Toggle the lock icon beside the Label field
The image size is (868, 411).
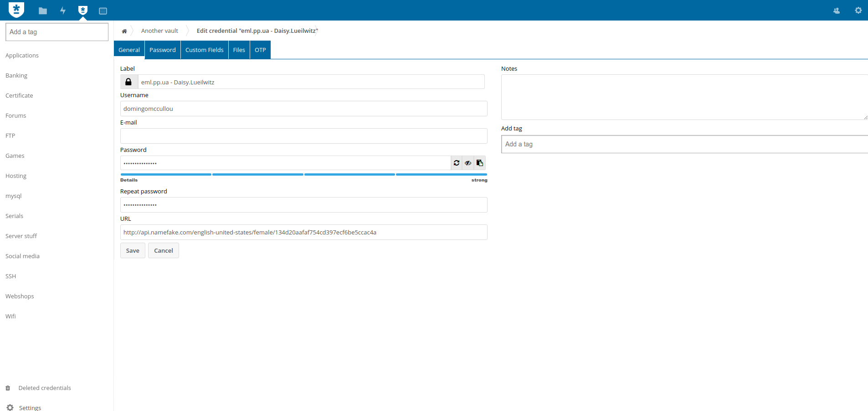click(128, 82)
